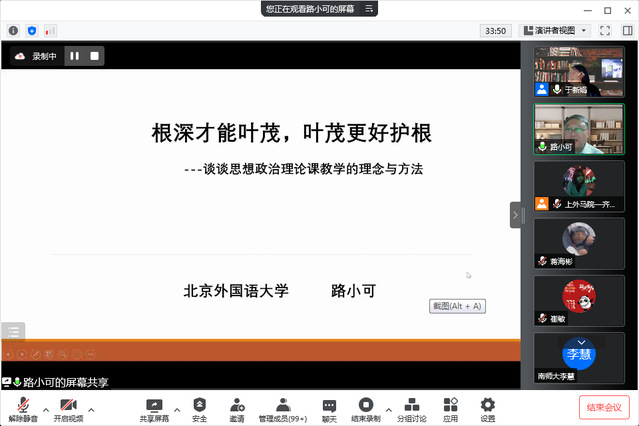Open the 应用 apps panel
Image resolution: width=639 pixels, height=426 pixels.
point(451,405)
